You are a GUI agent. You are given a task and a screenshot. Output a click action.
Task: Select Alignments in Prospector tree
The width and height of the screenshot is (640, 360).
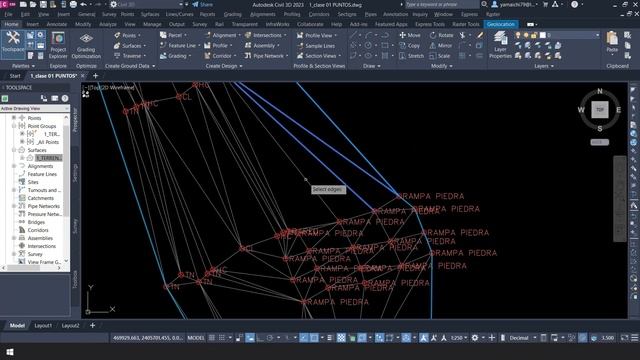[x=40, y=166]
